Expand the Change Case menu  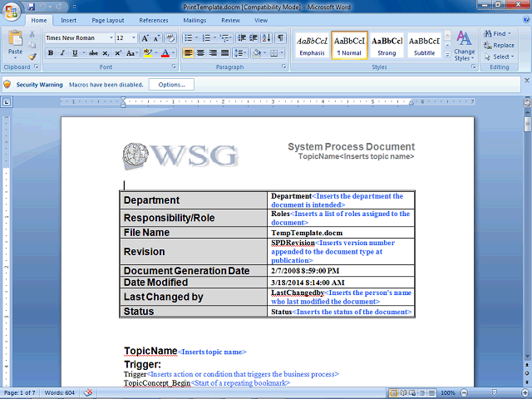pos(132,53)
